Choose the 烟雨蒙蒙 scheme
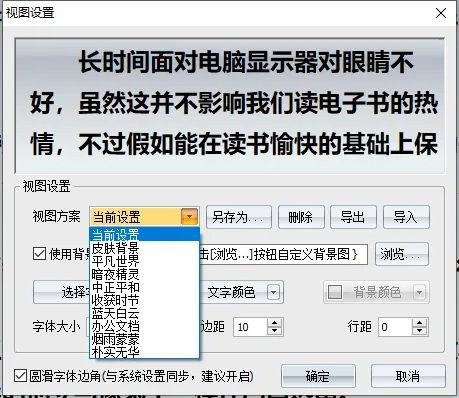The width and height of the screenshot is (459, 398). tap(144, 339)
